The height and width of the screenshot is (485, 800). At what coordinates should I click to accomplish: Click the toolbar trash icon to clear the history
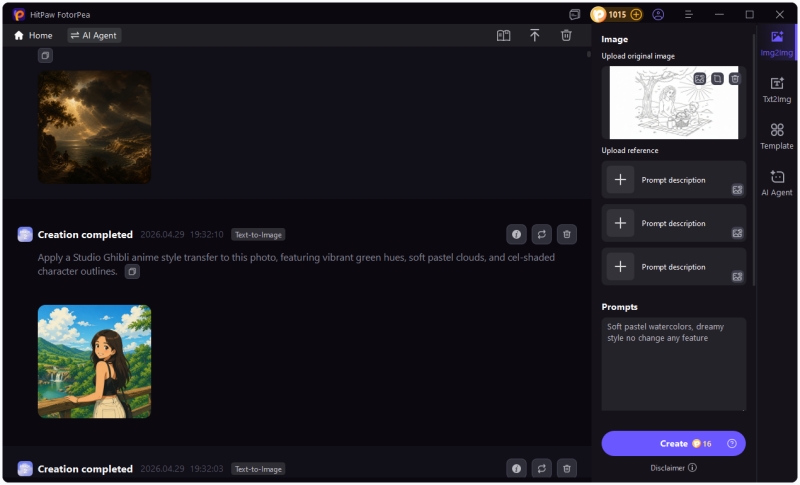pos(566,35)
